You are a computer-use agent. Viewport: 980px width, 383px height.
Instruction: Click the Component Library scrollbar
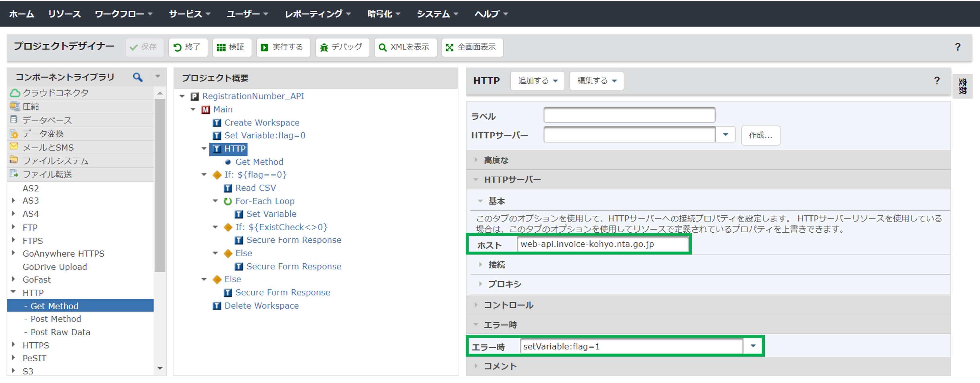pyautogui.click(x=160, y=186)
